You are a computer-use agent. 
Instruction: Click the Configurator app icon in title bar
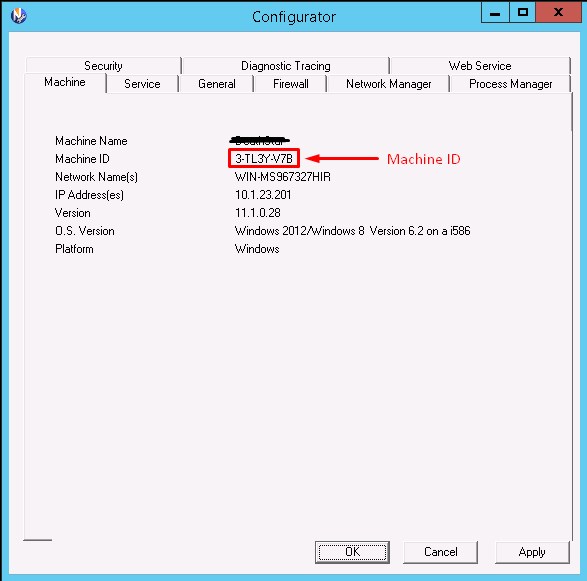click(18, 16)
